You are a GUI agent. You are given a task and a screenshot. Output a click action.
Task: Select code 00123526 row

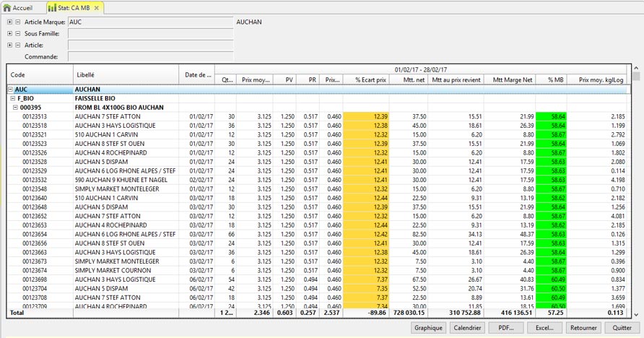click(x=318, y=153)
